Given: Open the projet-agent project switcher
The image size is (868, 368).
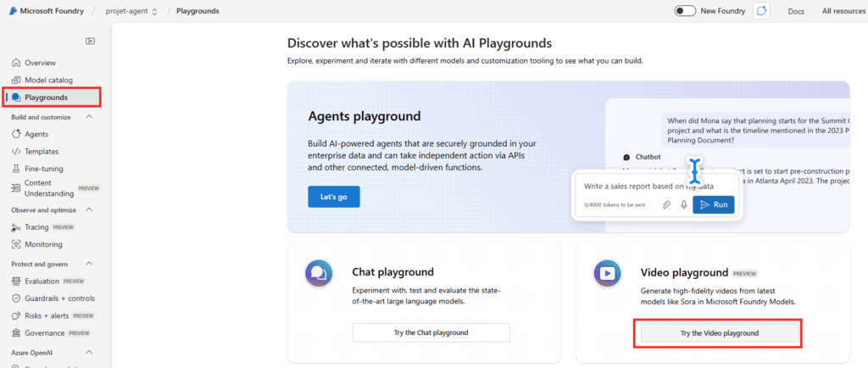Looking at the screenshot, I should coord(131,11).
